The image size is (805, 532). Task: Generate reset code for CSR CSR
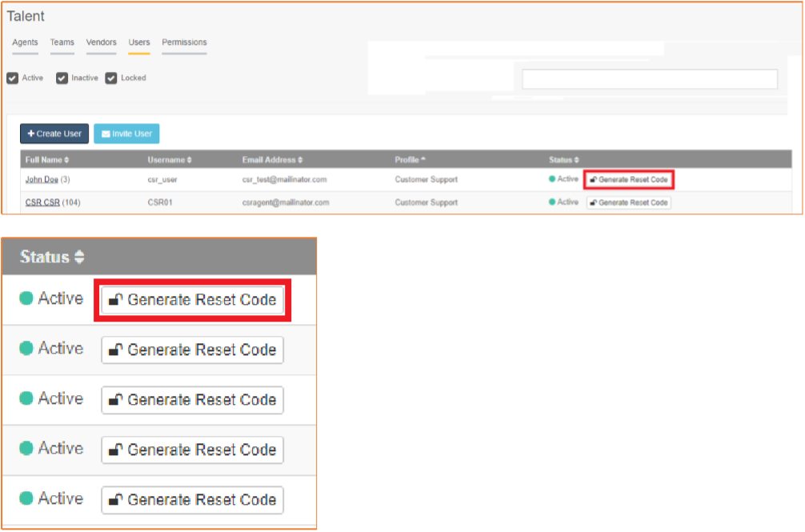(x=629, y=202)
